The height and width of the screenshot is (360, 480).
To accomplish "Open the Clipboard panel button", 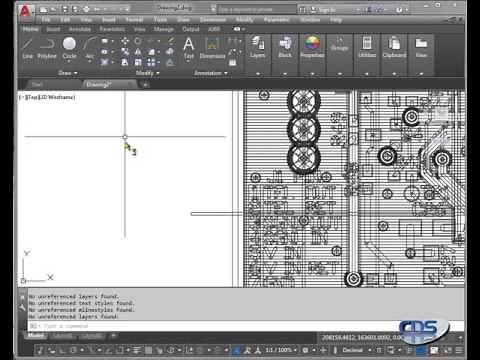I will click(394, 47).
